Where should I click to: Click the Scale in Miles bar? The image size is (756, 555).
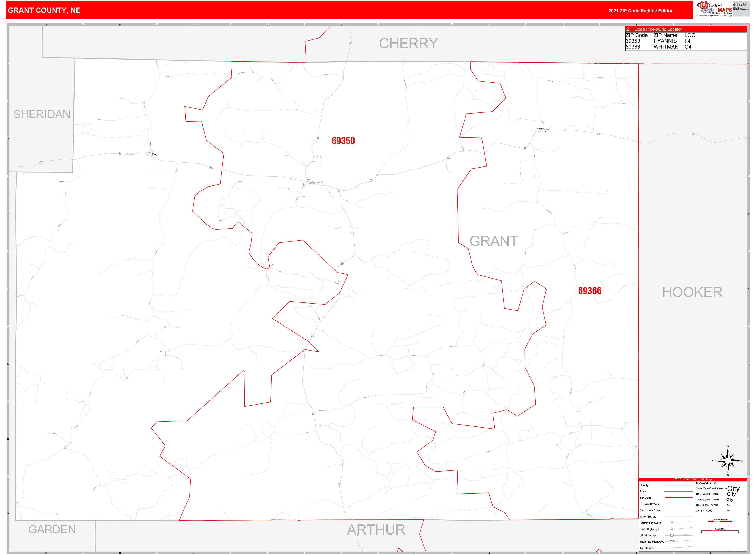[x=720, y=530]
